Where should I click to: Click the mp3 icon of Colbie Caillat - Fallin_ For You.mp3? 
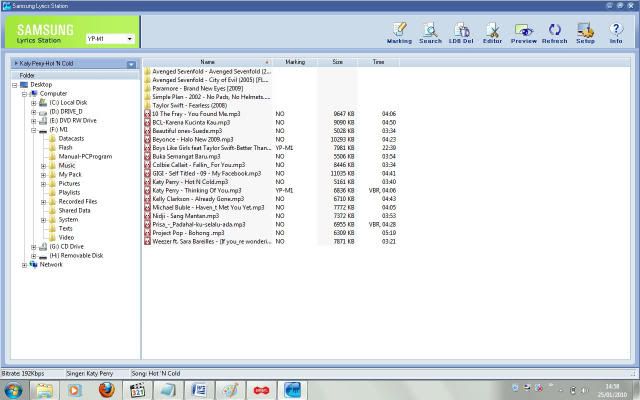147,165
